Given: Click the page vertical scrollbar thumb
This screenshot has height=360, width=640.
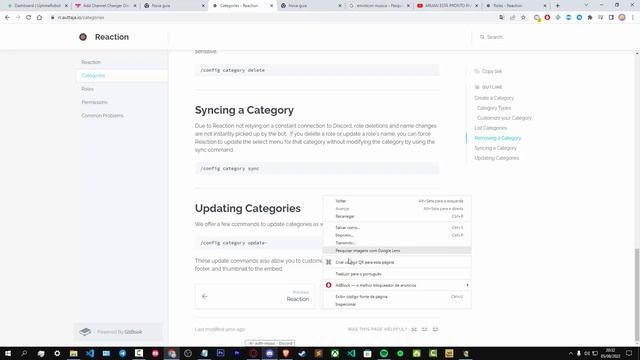Looking at the screenshot, I should [x=637, y=294].
